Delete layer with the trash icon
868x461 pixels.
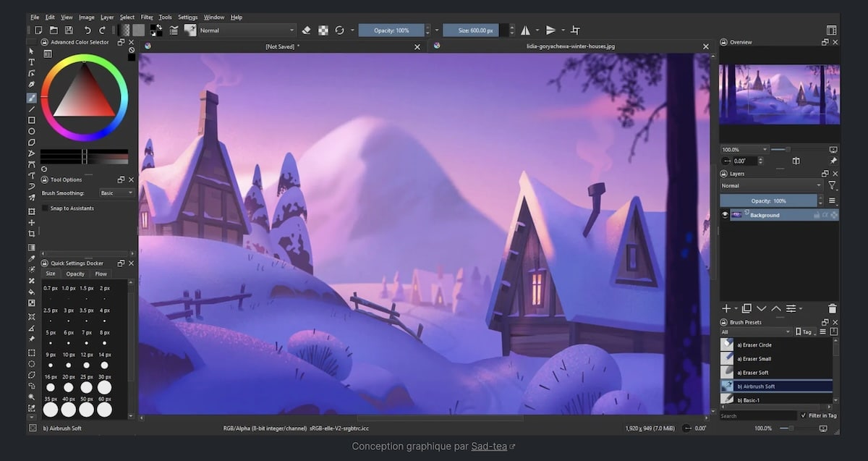tap(832, 308)
